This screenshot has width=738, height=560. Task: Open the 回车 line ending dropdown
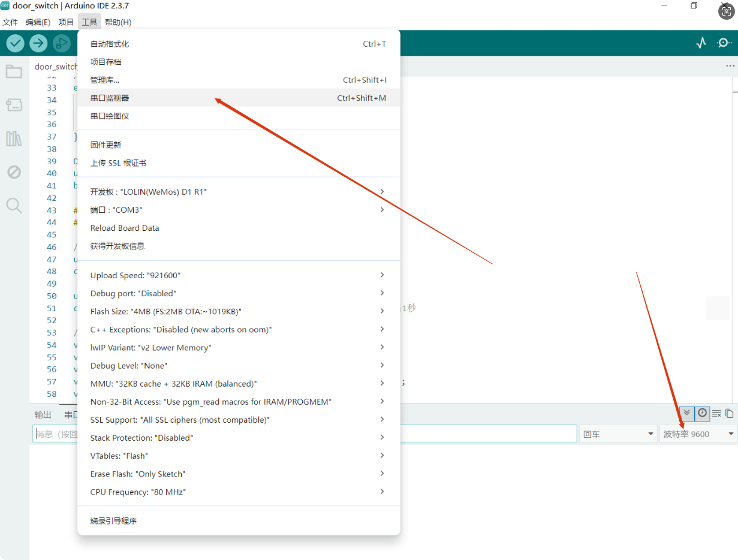(617, 434)
